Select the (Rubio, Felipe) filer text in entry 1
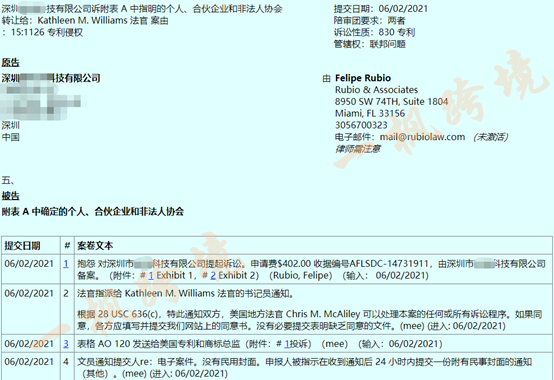Screen dimensions: 554x380 pos(301,275)
